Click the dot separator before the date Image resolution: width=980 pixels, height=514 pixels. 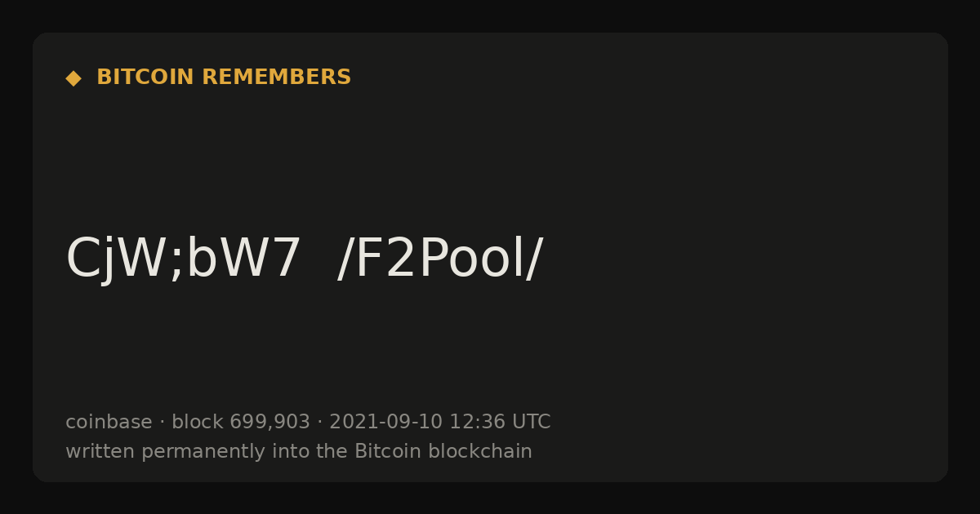pyautogui.click(x=319, y=423)
